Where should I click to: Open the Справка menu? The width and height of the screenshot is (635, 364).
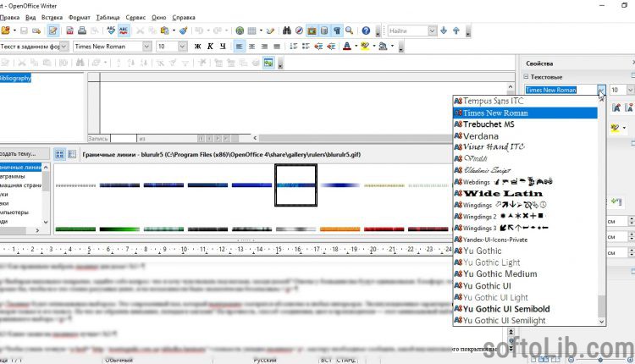click(x=184, y=18)
